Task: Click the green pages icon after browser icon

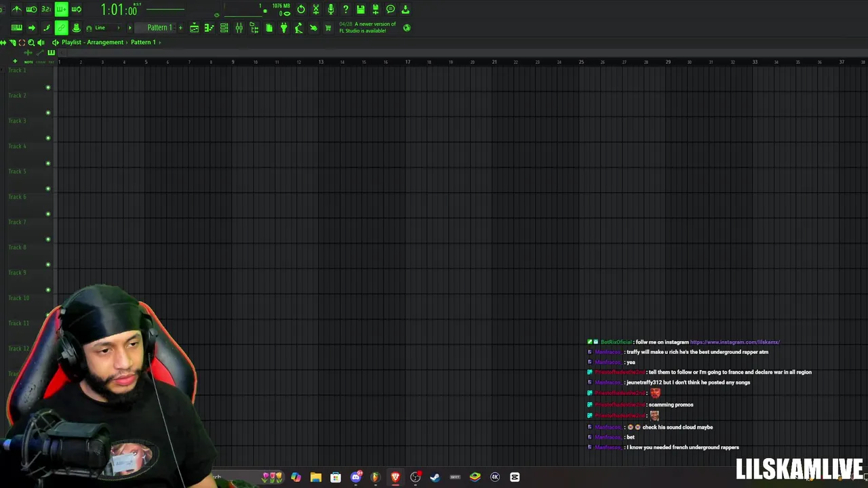Action: coord(269,28)
